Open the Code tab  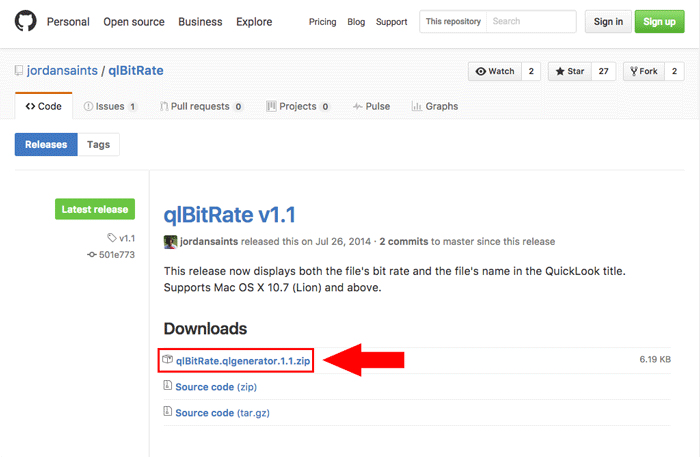44,106
